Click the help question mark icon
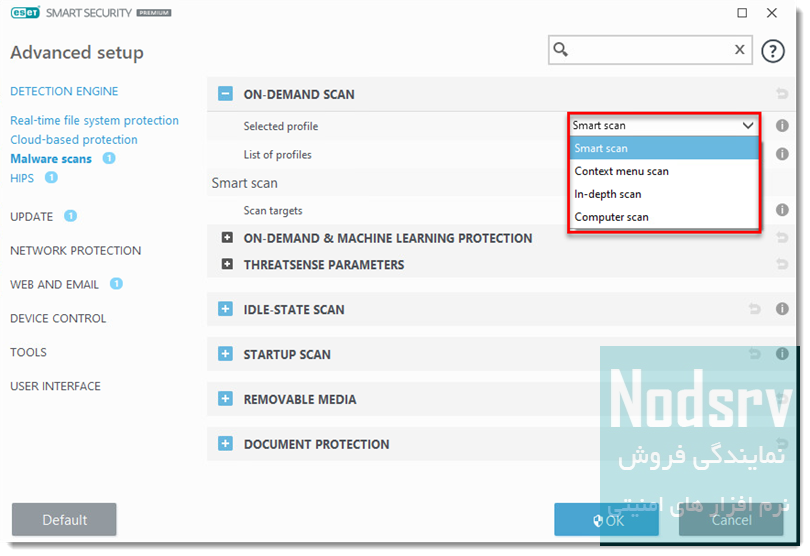 773,51
